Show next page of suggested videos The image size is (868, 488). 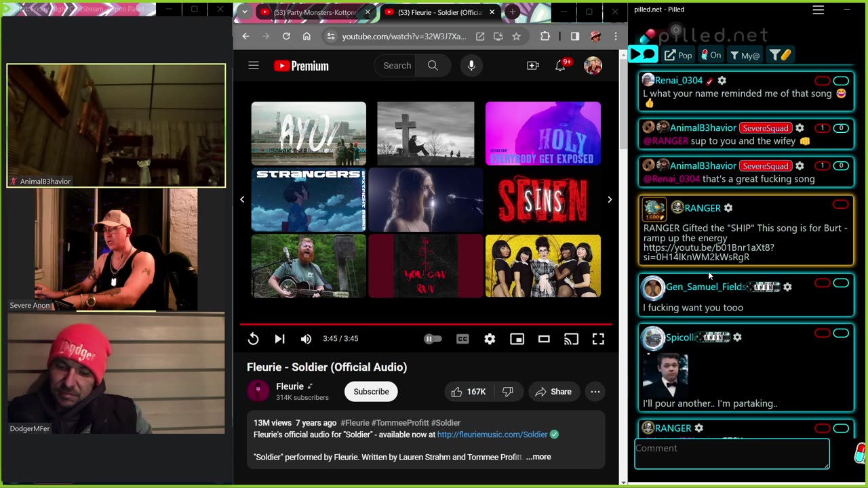click(x=610, y=199)
